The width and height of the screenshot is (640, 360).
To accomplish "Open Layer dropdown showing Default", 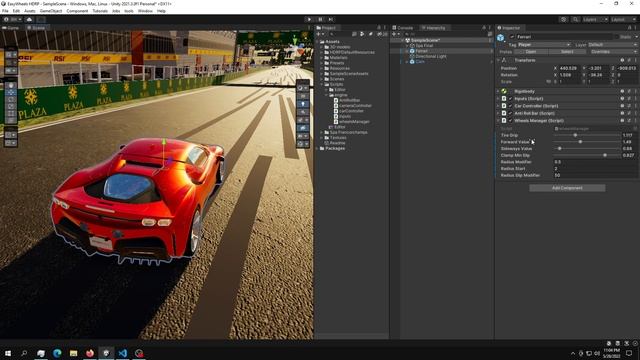I will click(x=612, y=44).
